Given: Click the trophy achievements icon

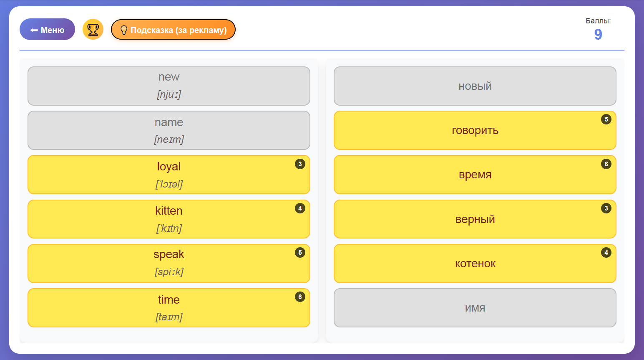Looking at the screenshot, I should (93, 30).
